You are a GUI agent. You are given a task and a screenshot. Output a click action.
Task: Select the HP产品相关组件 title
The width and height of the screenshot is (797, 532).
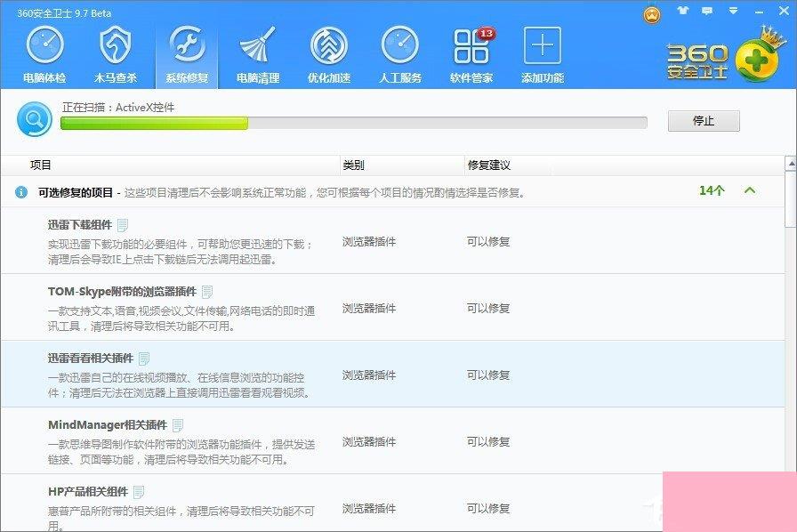(x=88, y=492)
